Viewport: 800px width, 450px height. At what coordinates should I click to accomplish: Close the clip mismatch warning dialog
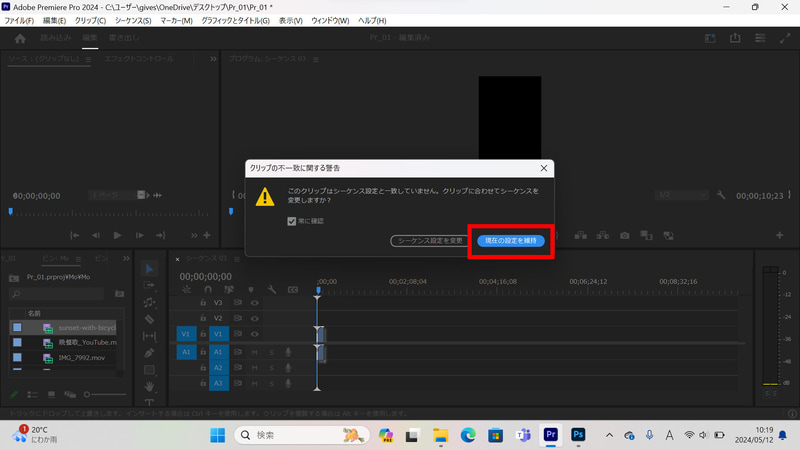[544, 168]
